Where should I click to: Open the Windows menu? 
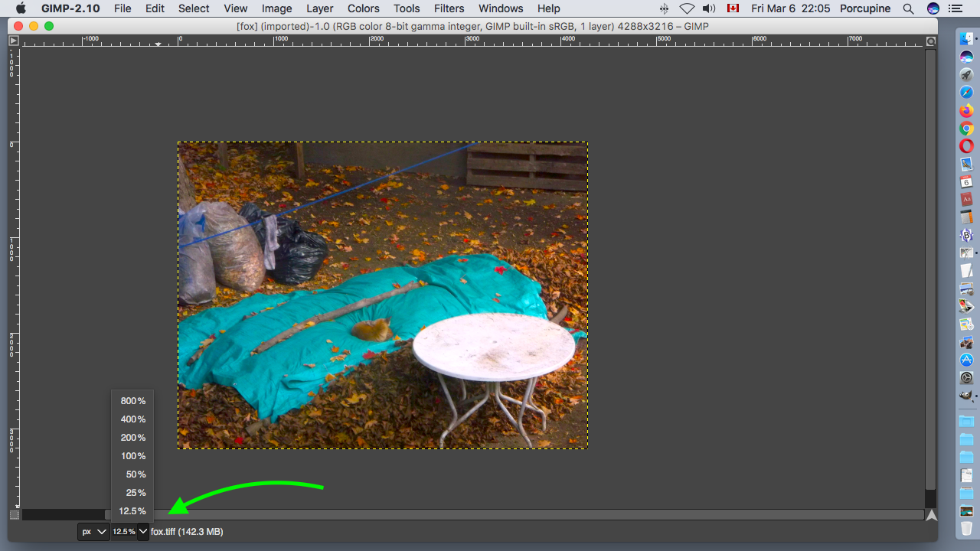(x=501, y=8)
